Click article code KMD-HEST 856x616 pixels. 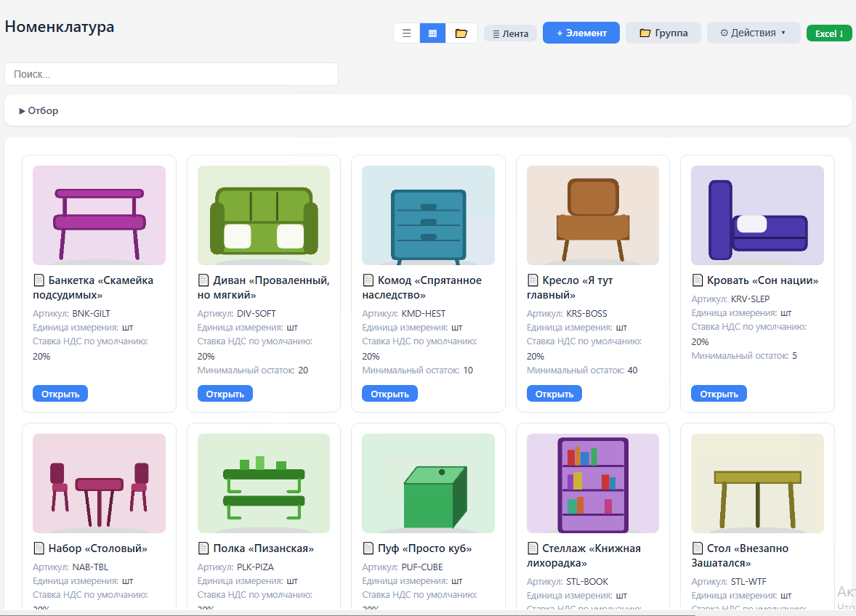(x=424, y=314)
